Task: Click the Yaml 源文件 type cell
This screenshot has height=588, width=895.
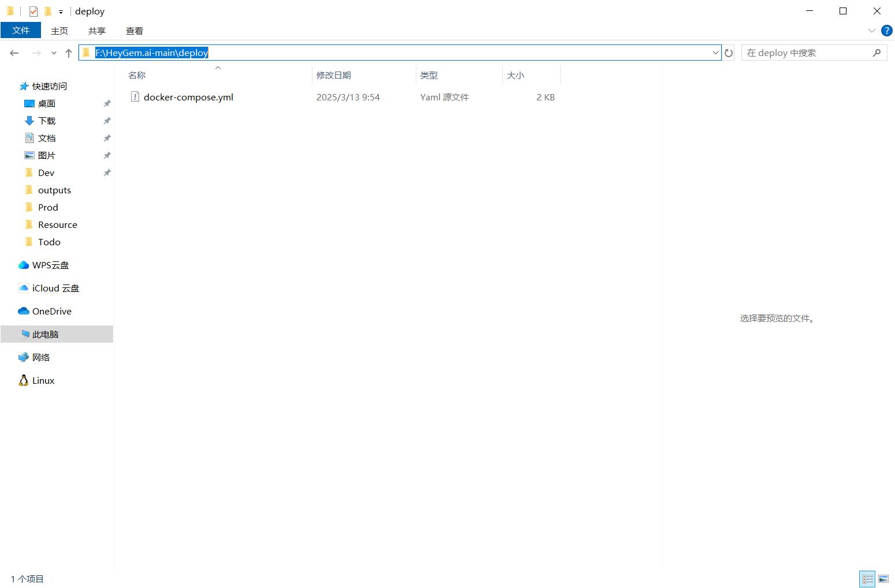Action: point(445,97)
